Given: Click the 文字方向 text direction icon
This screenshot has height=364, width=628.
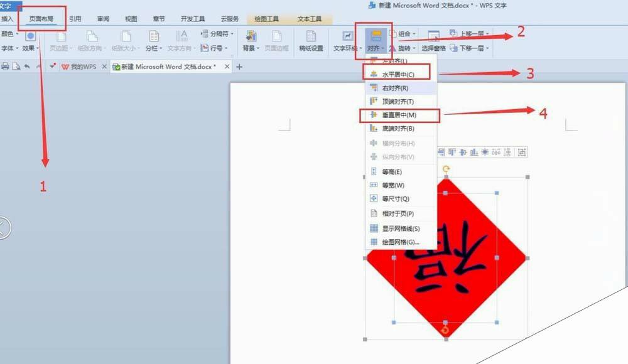Looking at the screenshot, I should coord(182,36).
